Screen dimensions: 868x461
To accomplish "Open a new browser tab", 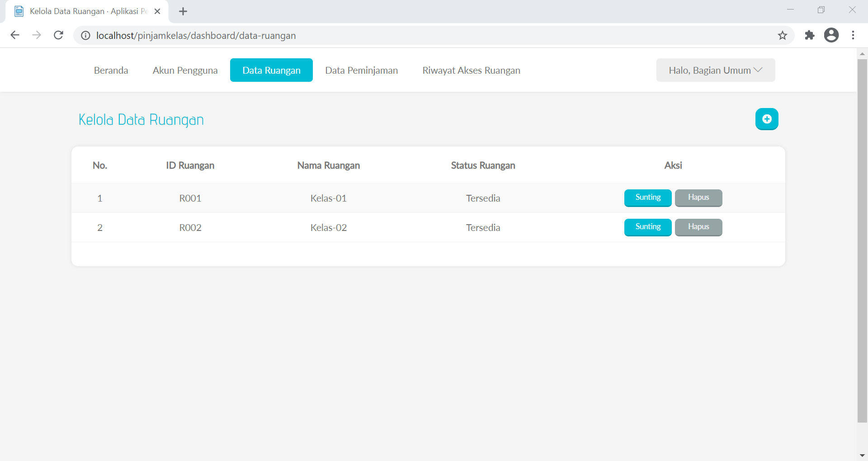I will pos(183,11).
